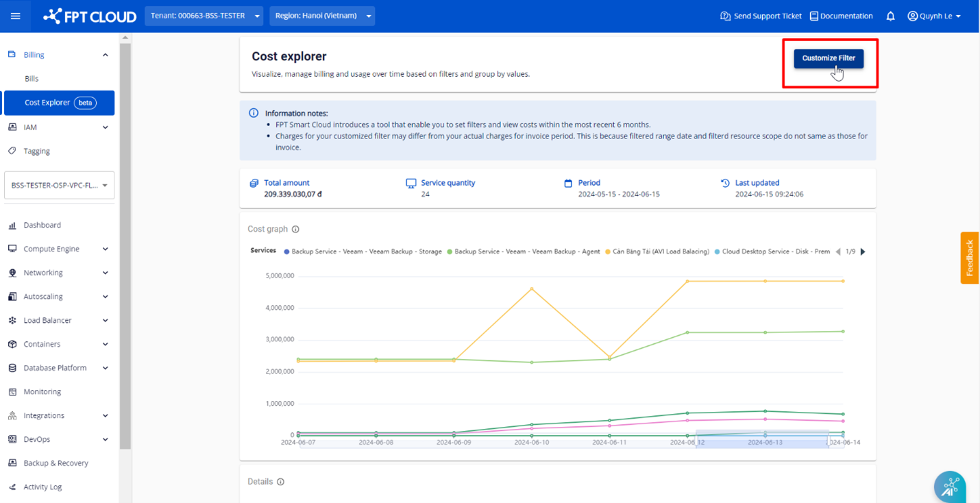Toggle Veeam Backup Agent legend series

tap(524, 251)
